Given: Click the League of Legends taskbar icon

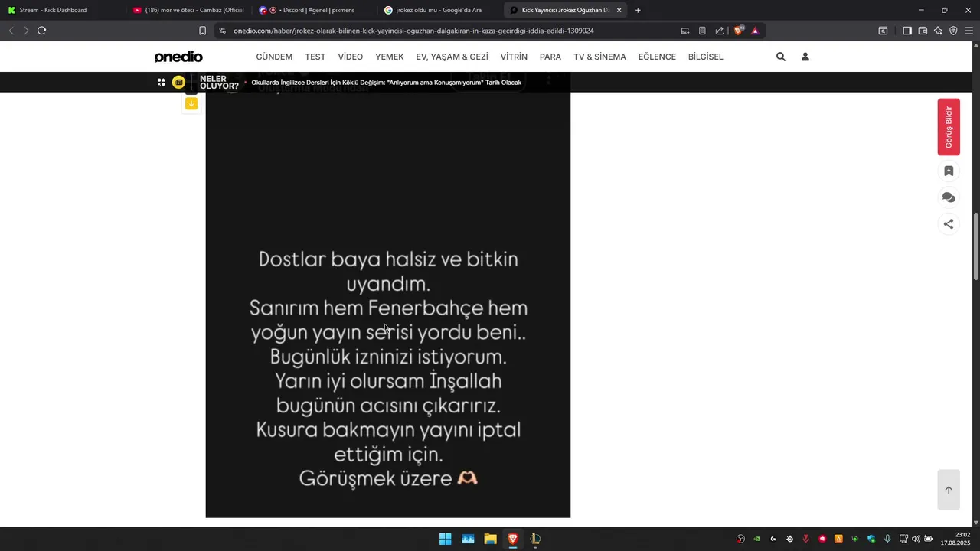Looking at the screenshot, I should (535, 539).
